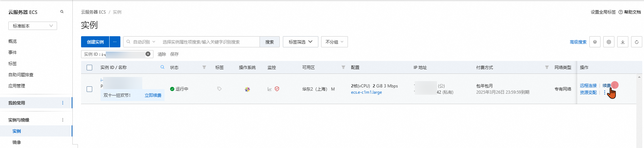The width and height of the screenshot is (644, 148).
Task: Clear the instance ID filter chip
Action: point(148,54)
